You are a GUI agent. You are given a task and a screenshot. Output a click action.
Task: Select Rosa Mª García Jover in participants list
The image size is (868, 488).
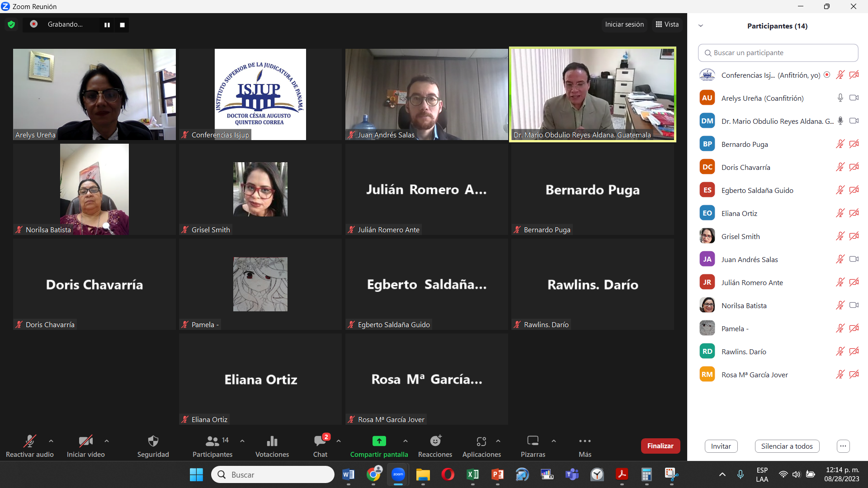point(778,375)
